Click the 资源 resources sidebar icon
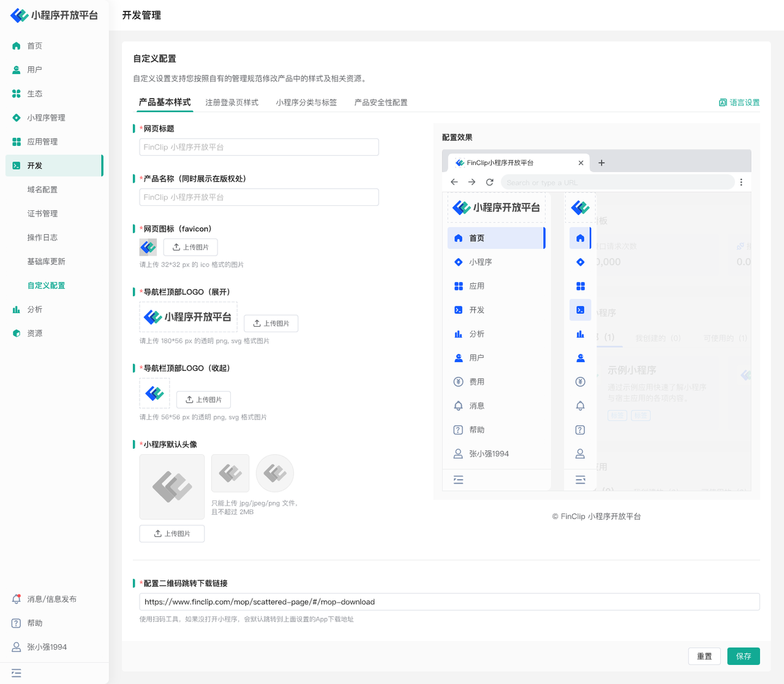The image size is (784, 684). [17, 333]
